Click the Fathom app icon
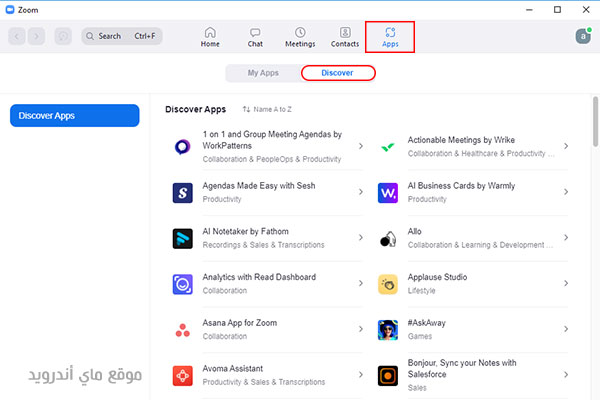Screen dimensions: 600x400 coord(183,238)
